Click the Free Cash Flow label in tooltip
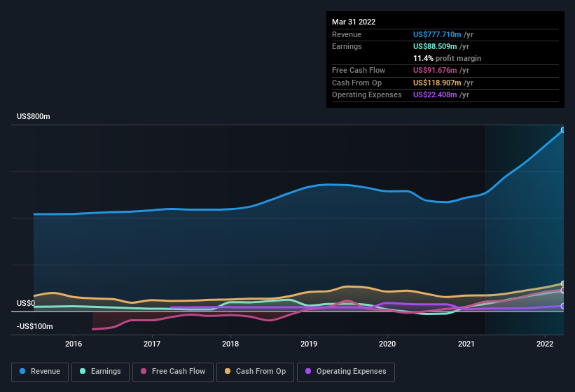 click(359, 70)
